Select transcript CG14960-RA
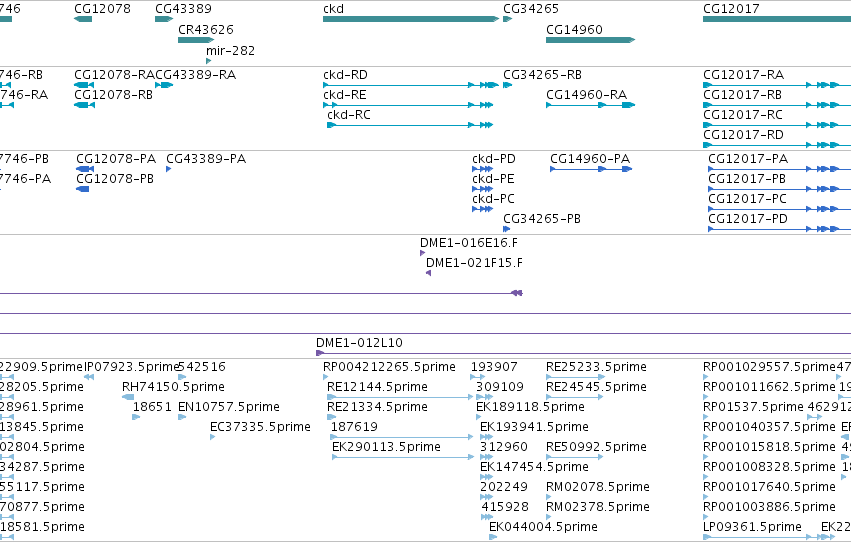Screen dimensions: 851x542 (590, 105)
